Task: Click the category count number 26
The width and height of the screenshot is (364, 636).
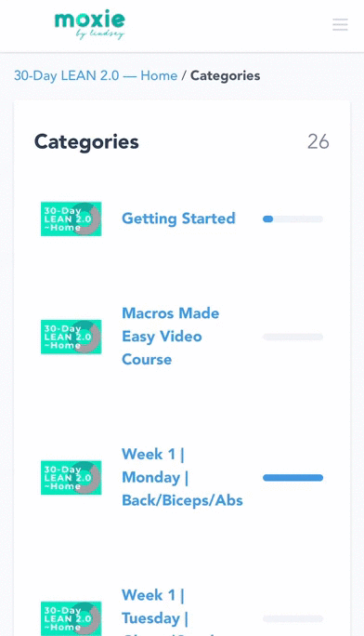Action: (x=318, y=142)
